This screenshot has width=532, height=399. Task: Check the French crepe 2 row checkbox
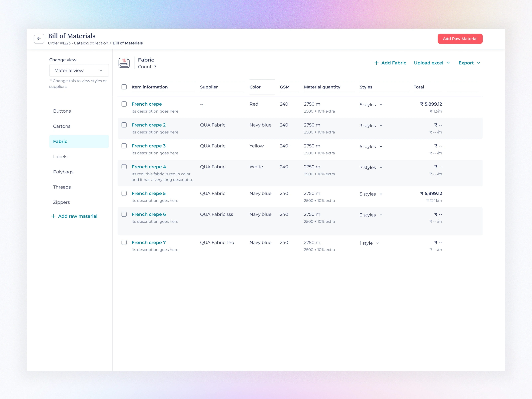(124, 125)
